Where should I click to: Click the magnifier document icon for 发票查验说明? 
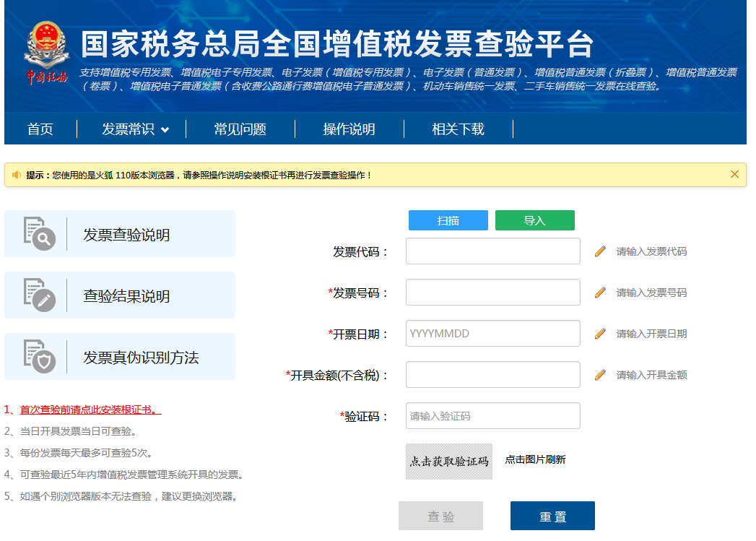click(40, 234)
